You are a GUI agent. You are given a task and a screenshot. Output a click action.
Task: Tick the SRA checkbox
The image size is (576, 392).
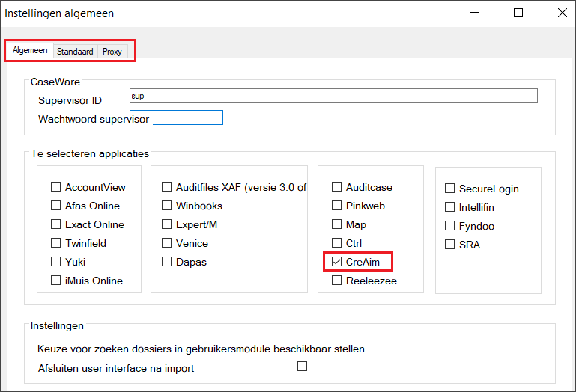click(x=449, y=245)
